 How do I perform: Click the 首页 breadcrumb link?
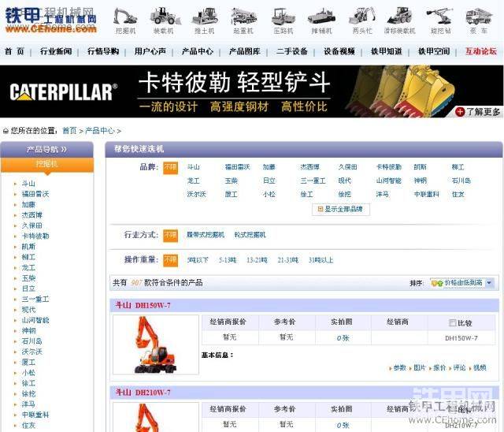69,131
